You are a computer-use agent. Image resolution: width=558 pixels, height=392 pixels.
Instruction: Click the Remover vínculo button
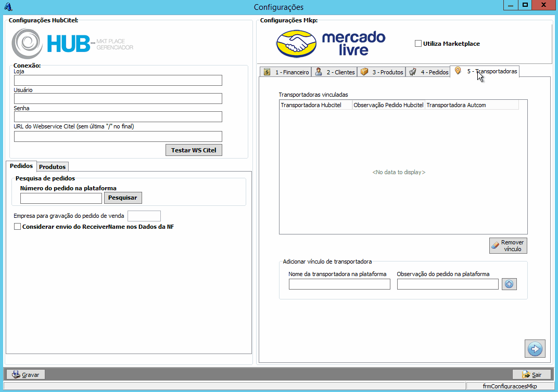pos(508,245)
